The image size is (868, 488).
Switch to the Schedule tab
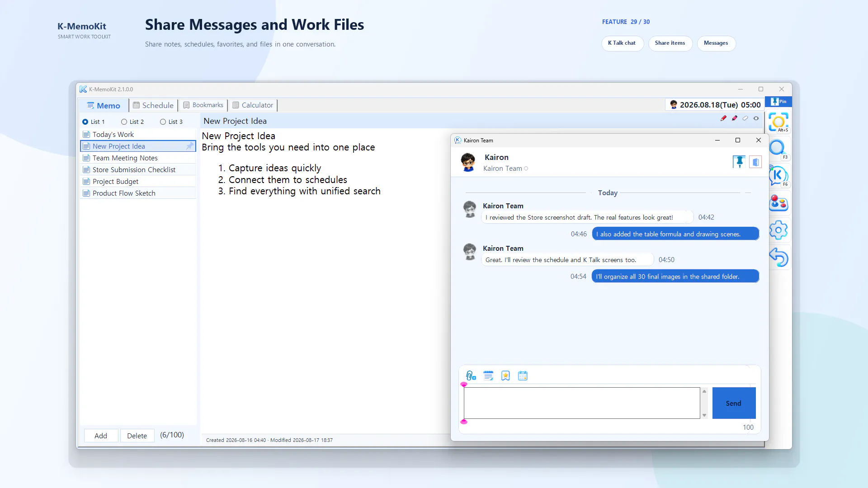pos(153,105)
